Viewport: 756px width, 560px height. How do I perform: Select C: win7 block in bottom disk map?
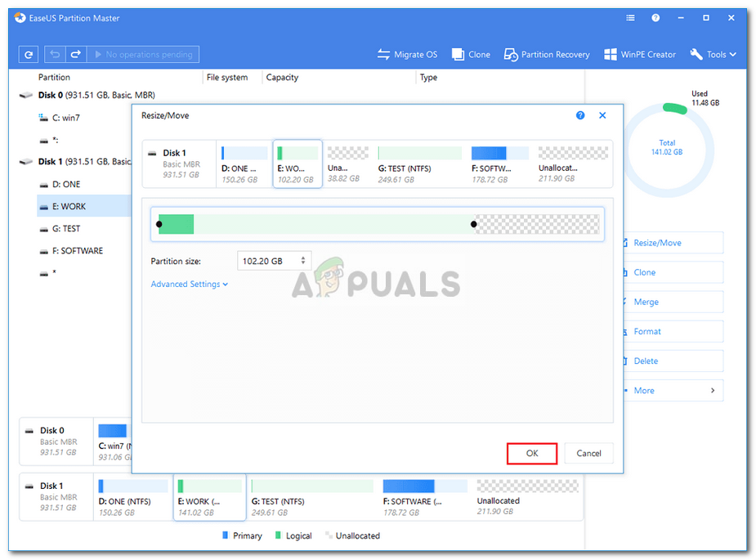(114, 441)
